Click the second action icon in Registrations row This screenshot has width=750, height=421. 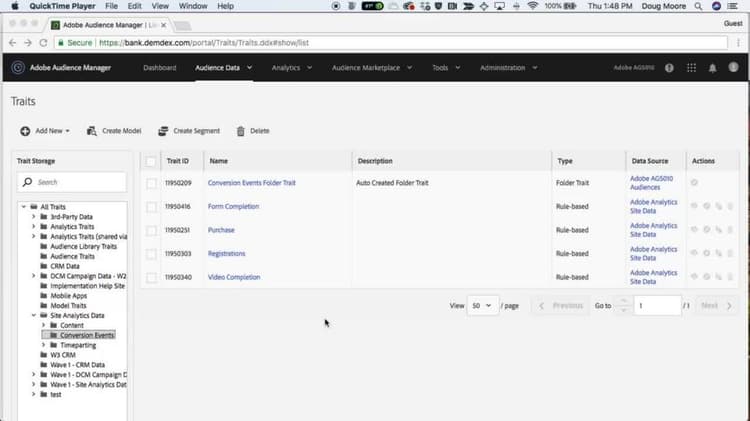click(x=706, y=253)
